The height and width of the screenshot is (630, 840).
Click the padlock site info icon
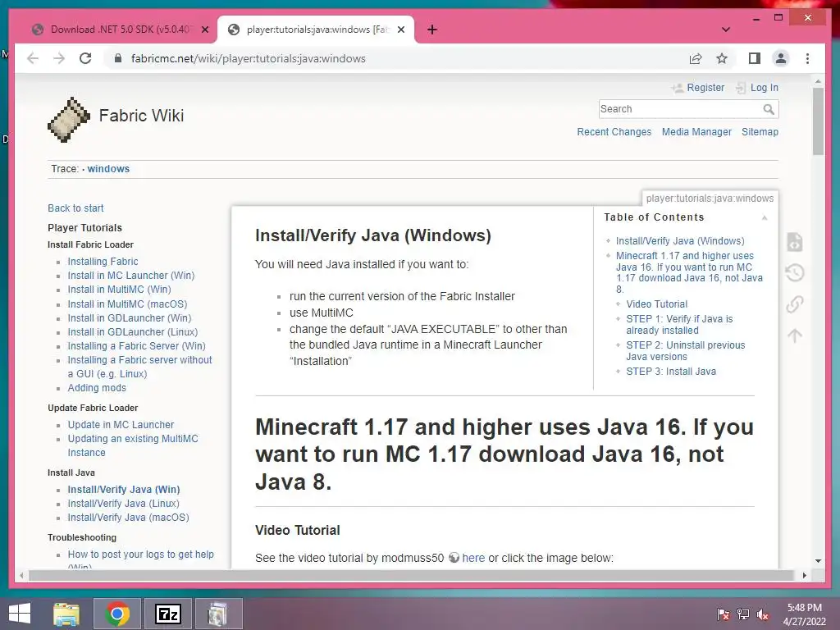[x=118, y=58]
